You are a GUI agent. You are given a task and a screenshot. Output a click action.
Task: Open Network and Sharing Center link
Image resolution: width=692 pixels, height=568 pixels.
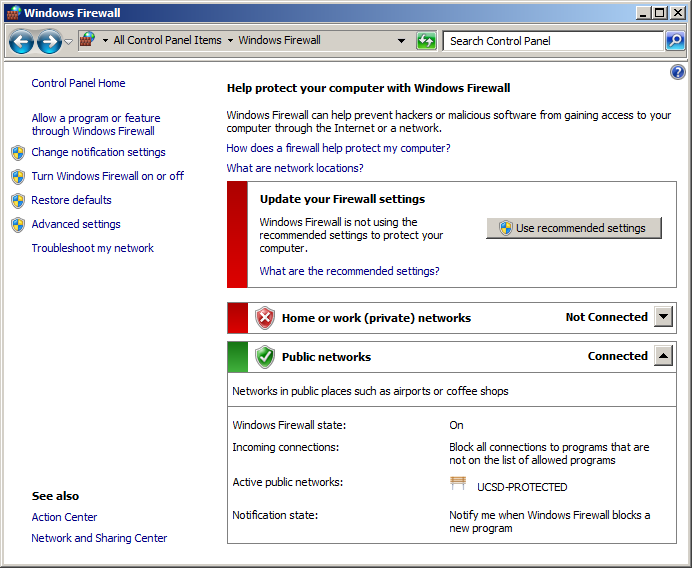pos(99,538)
